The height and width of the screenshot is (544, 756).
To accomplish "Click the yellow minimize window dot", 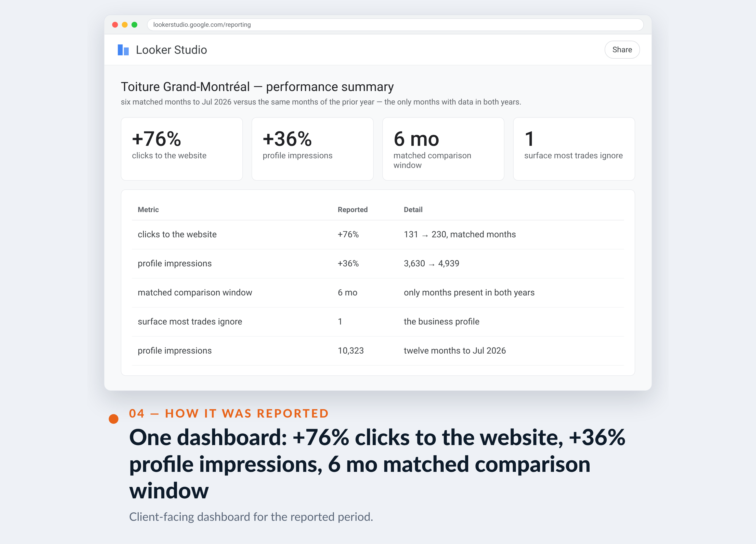I will (x=125, y=25).
